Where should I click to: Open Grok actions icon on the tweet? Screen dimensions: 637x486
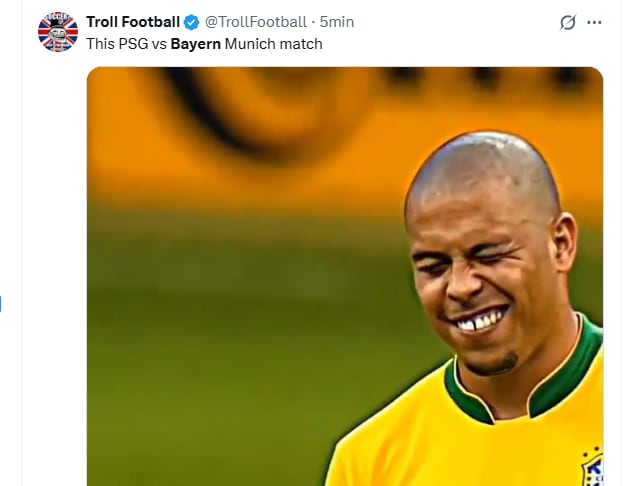coord(568,22)
